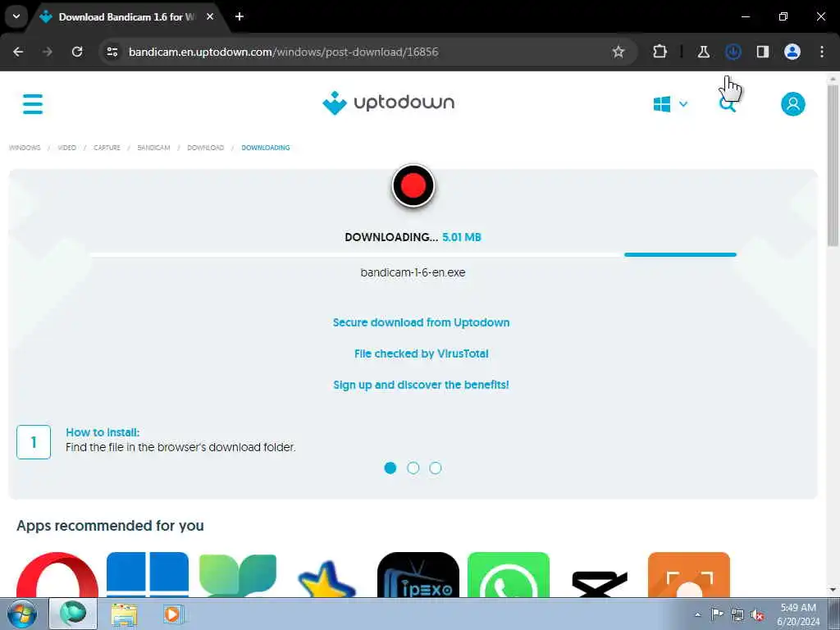Go back to the previous page
The width and height of the screenshot is (840, 630).
(x=18, y=52)
